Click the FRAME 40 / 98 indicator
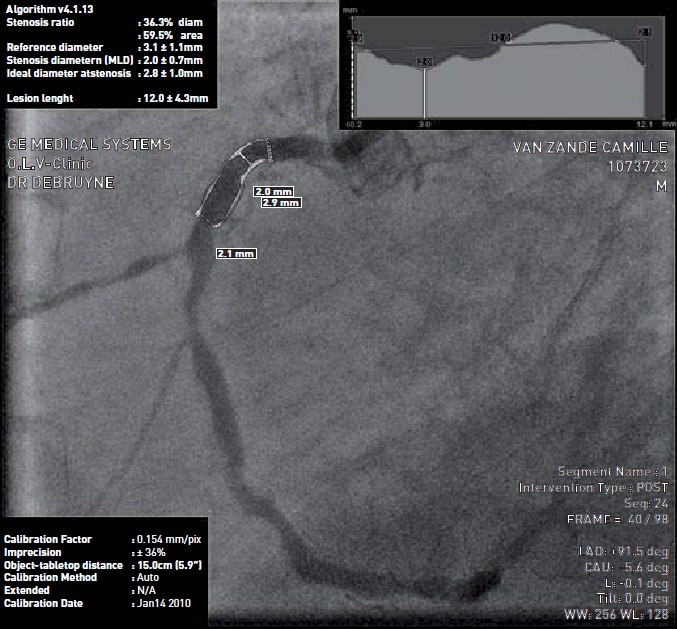 (x=619, y=520)
